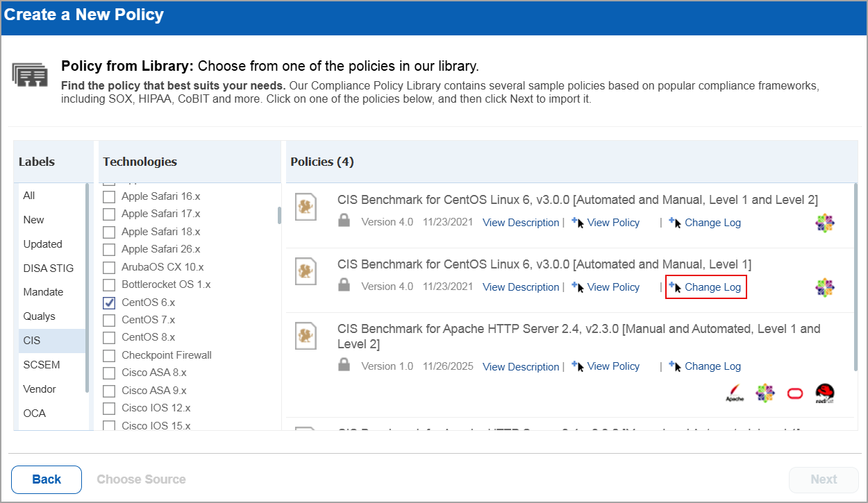
Task: Tick the Cisco ASA 9.x checkbox
Action: click(x=109, y=391)
